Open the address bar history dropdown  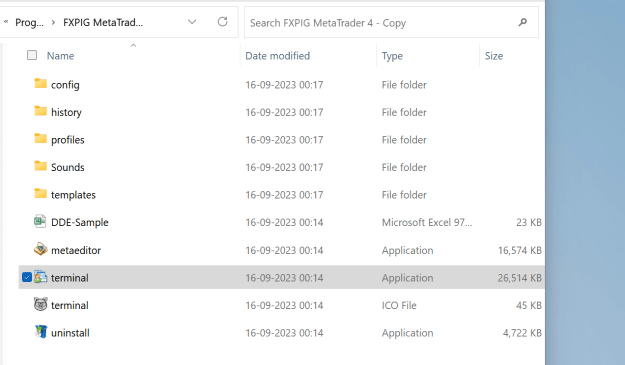pyautogui.click(x=192, y=22)
